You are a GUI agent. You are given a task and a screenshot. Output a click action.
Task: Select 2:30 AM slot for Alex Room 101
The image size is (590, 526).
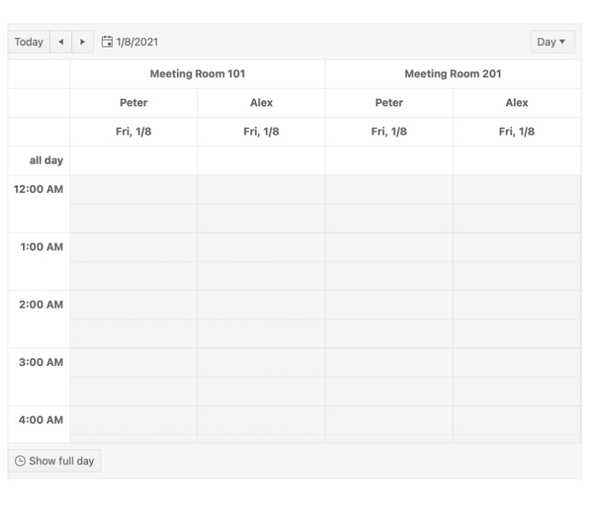pyautogui.click(x=261, y=334)
